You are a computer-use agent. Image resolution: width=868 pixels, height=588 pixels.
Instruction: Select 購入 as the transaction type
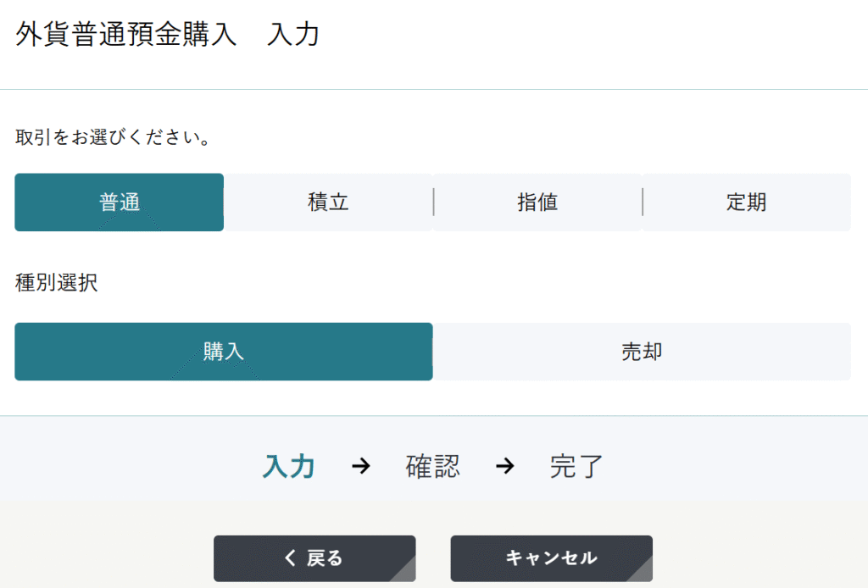[x=224, y=352]
